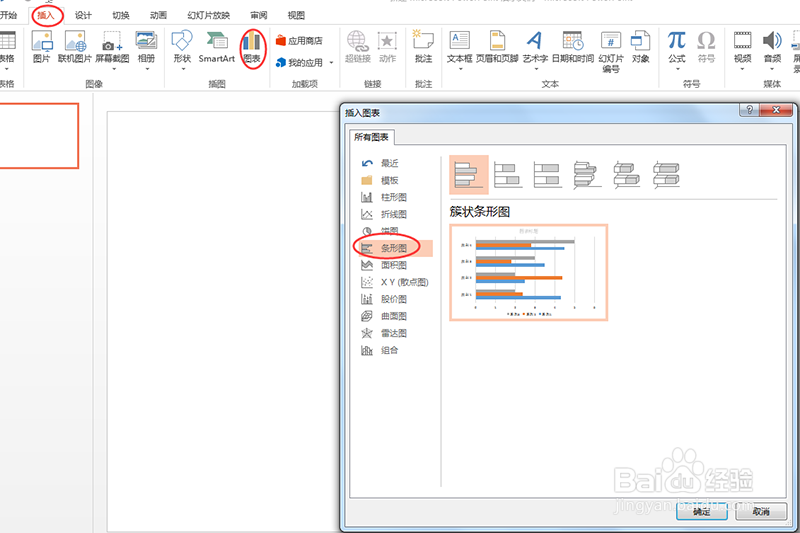800x533 pixels.
Task: Open the 图片 (Picture) insert tool
Action: 41,47
